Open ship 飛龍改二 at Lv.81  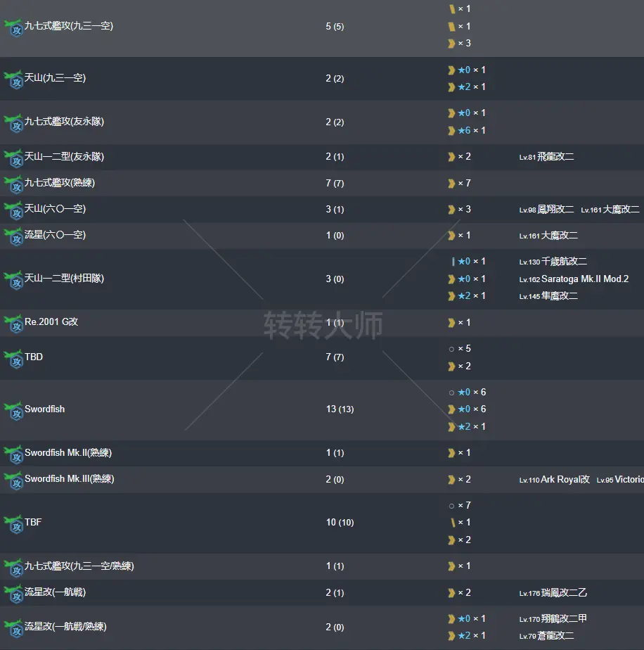(x=555, y=157)
